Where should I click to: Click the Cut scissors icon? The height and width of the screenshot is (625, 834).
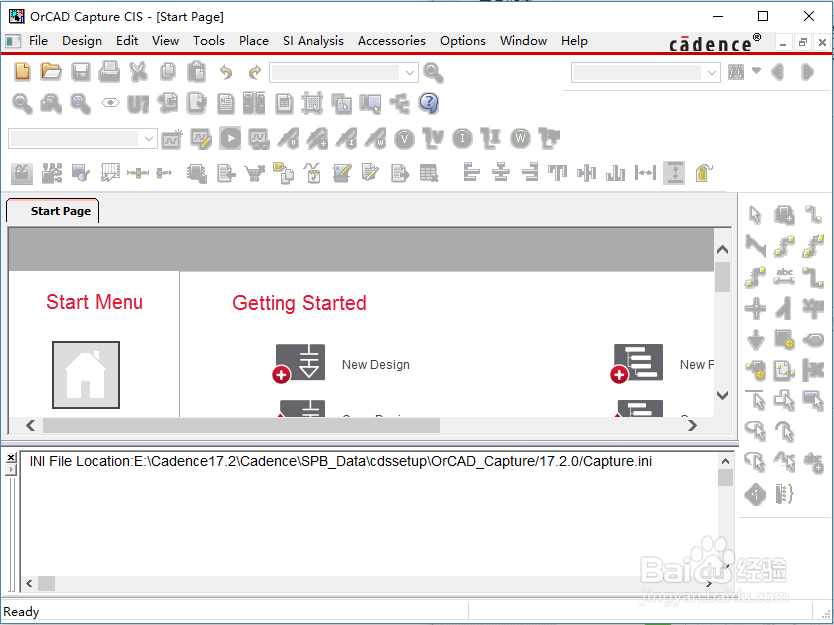pyautogui.click(x=138, y=71)
